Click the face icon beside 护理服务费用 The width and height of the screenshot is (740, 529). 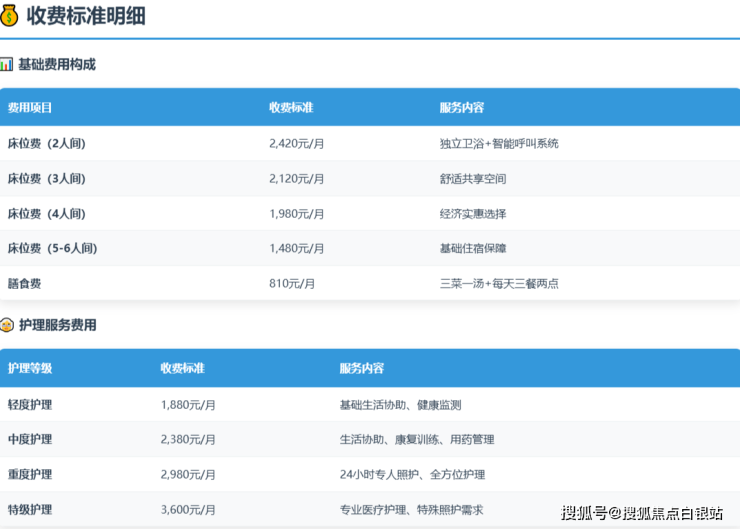[x=7, y=325]
